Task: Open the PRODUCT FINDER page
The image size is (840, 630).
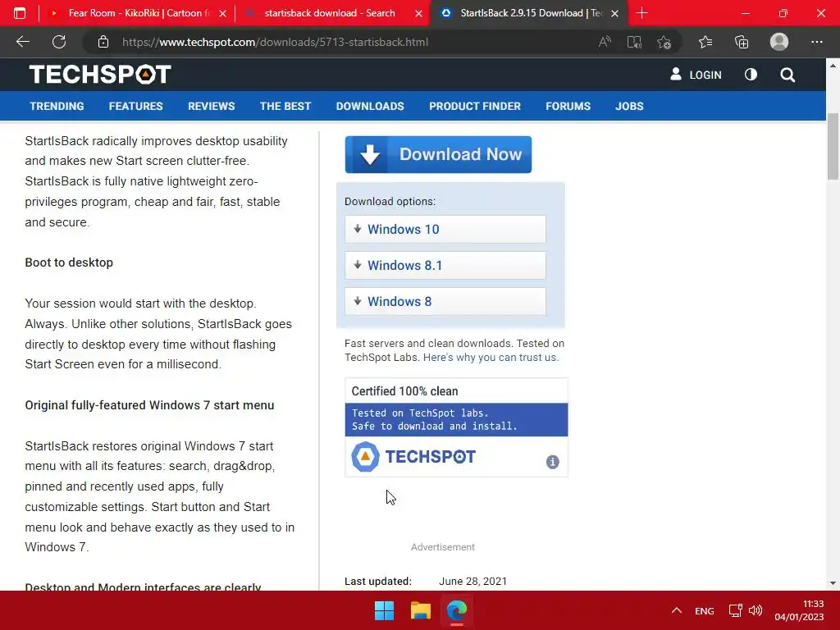Action: coord(475,106)
